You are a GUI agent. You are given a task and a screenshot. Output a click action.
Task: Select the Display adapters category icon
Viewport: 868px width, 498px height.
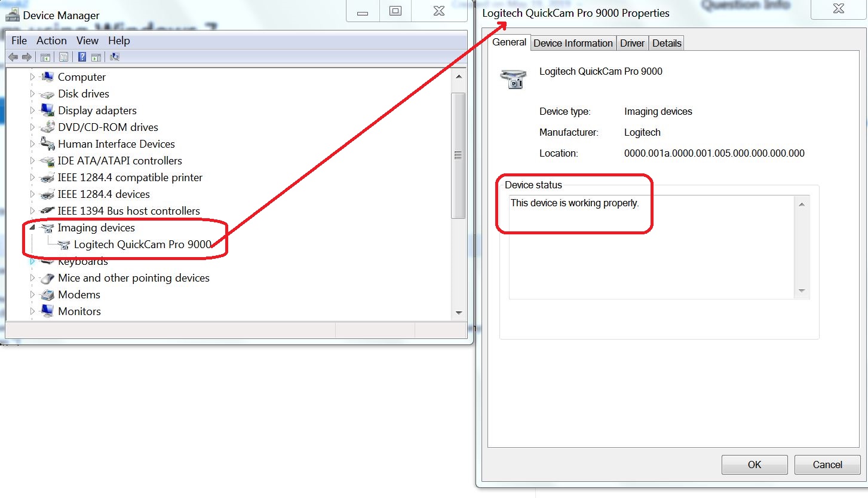pyautogui.click(x=47, y=110)
